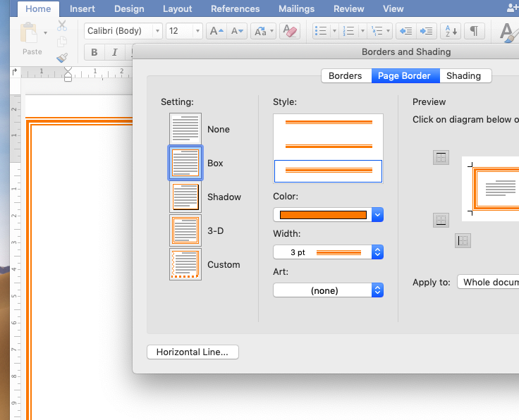Apply a numbered list

(349, 31)
